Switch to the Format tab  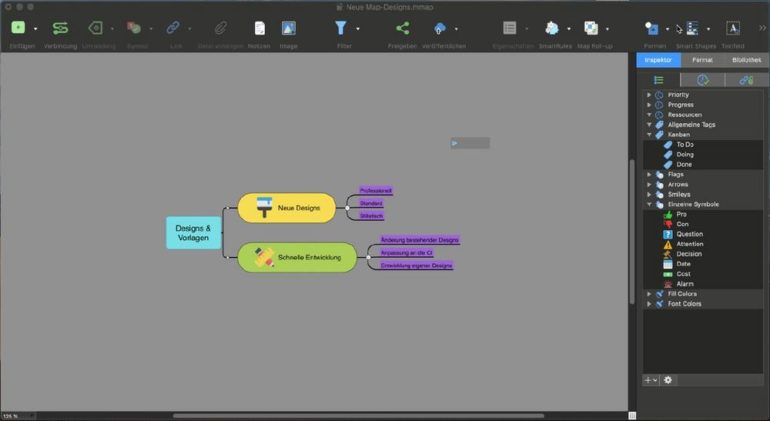pyautogui.click(x=702, y=61)
